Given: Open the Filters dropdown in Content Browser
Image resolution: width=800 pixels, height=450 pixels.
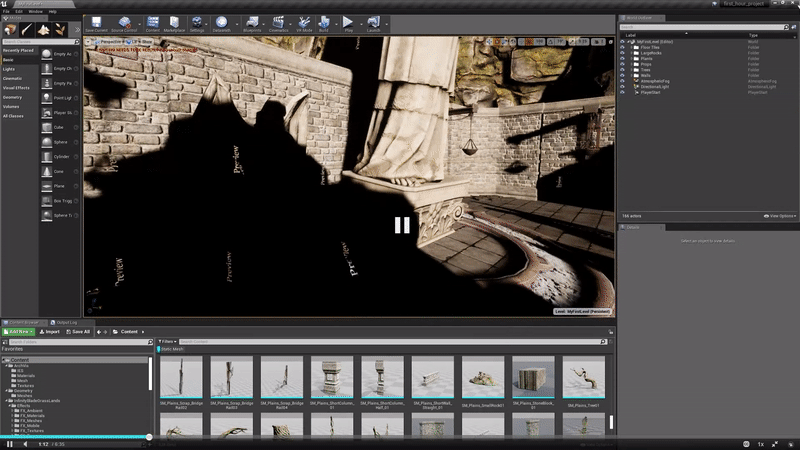Looking at the screenshot, I should click(x=168, y=341).
